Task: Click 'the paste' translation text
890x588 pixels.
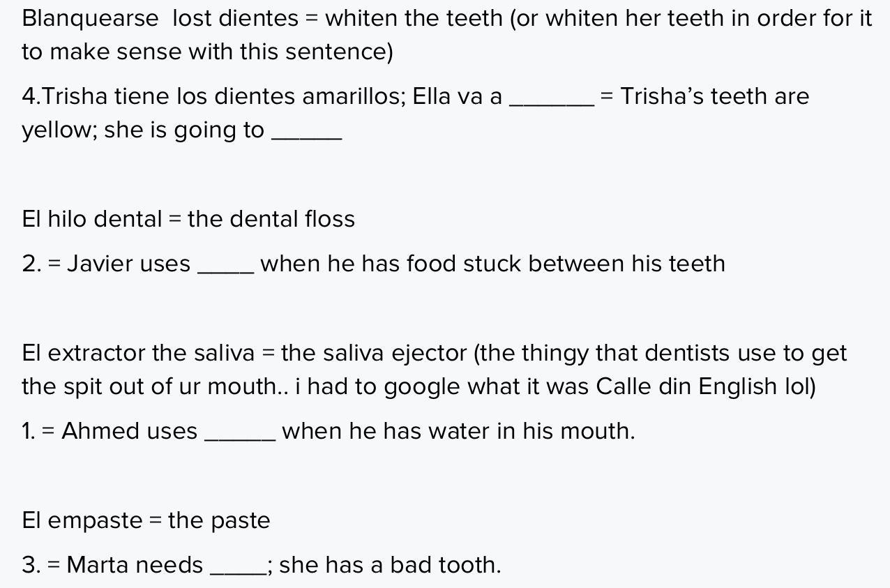Action: [x=219, y=520]
